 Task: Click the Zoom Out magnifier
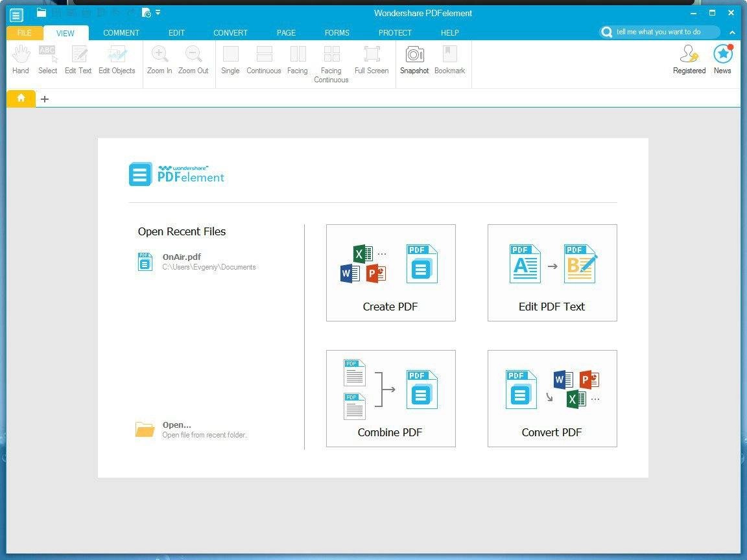193,60
